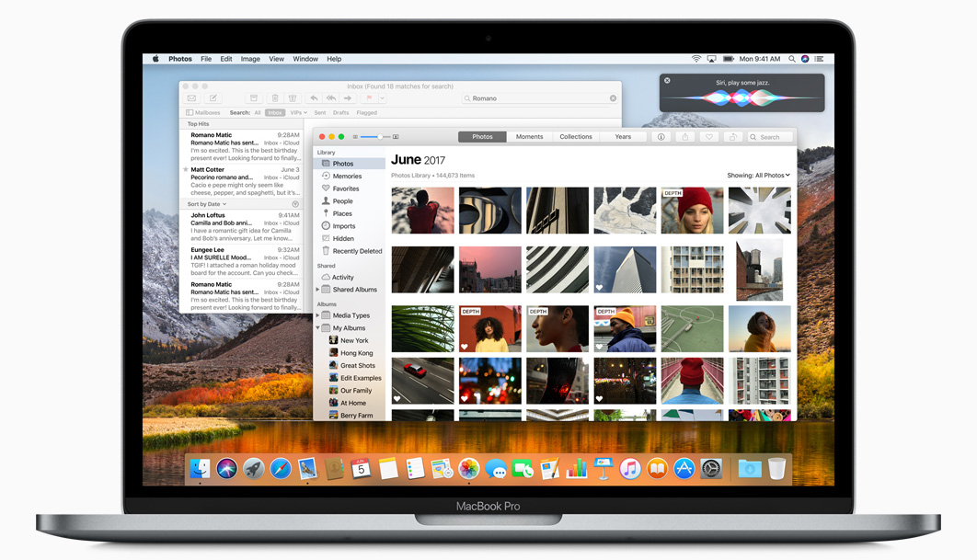Toggle the Inbox search scope filter
Screen dimensions: 977x560
click(x=274, y=112)
